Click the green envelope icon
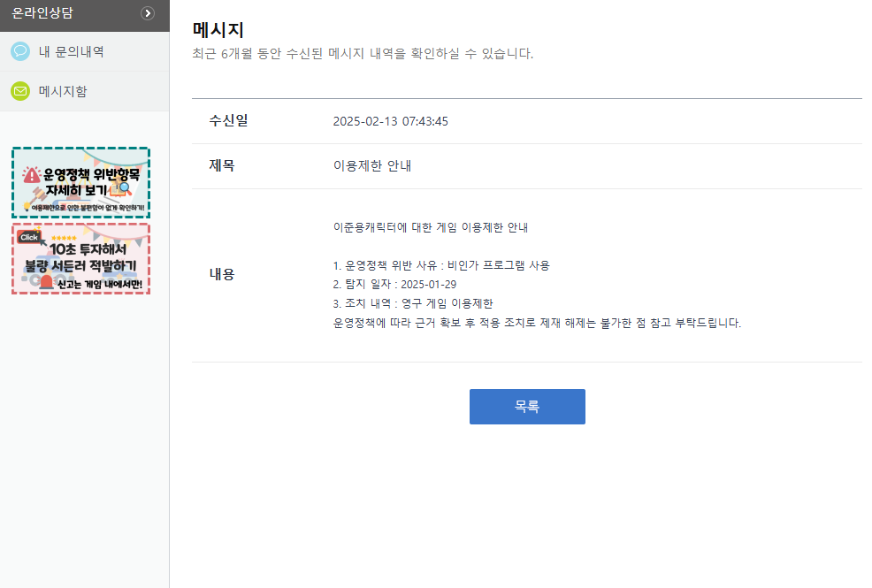This screenshot has height=588, width=872. (x=20, y=91)
